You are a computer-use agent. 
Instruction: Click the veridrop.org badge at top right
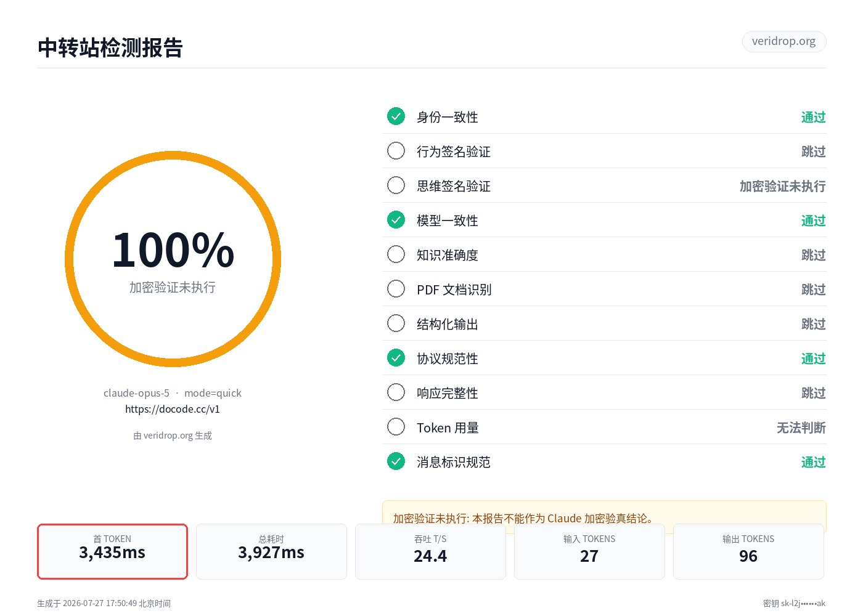pyautogui.click(x=784, y=41)
